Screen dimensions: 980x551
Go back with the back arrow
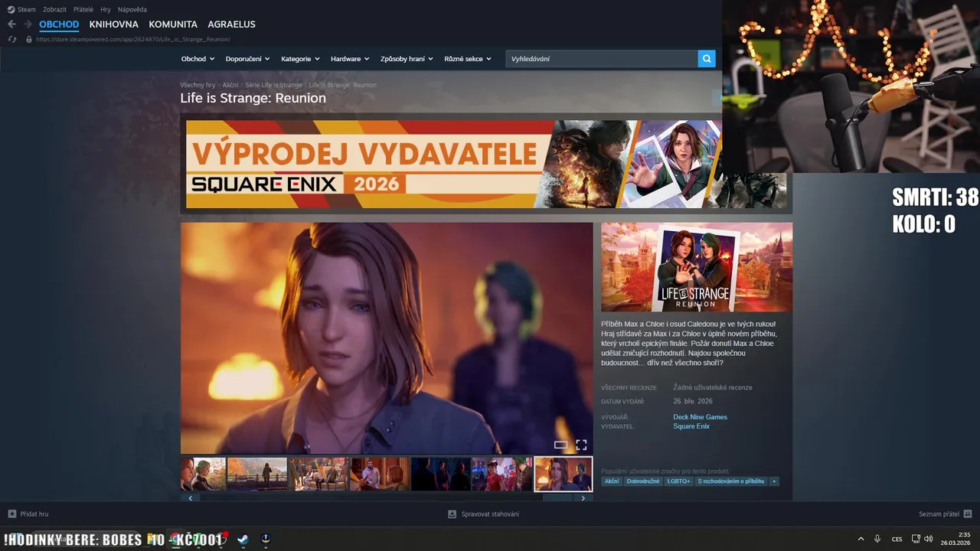pyautogui.click(x=11, y=24)
